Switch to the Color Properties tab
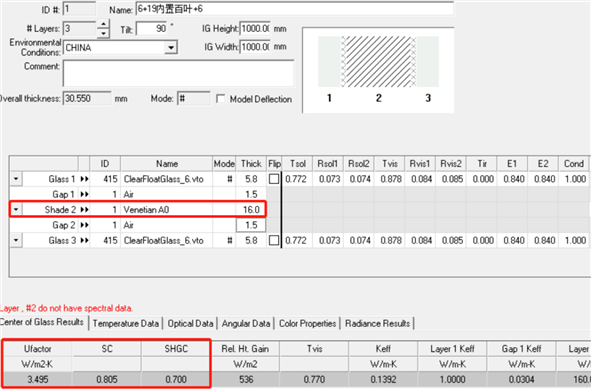 tap(308, 324)
